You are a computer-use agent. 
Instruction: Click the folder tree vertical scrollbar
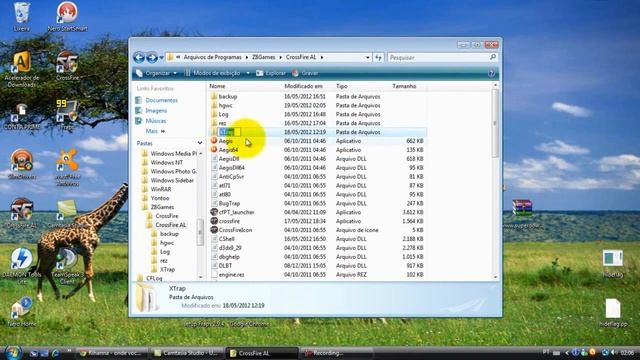tap(200, 232)
